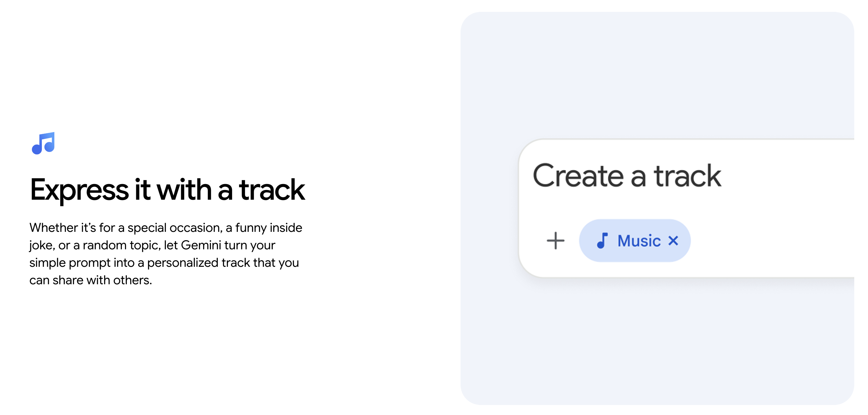
Task: Select the "Music" chip label
Action: (639, 241)
